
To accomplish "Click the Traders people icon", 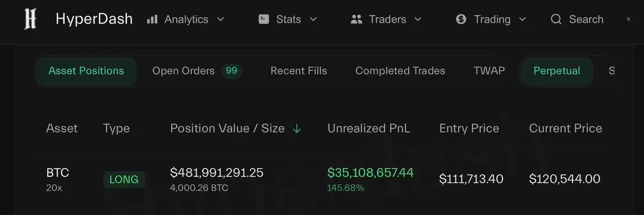I will pyautogui.click(x=357, y=19).
